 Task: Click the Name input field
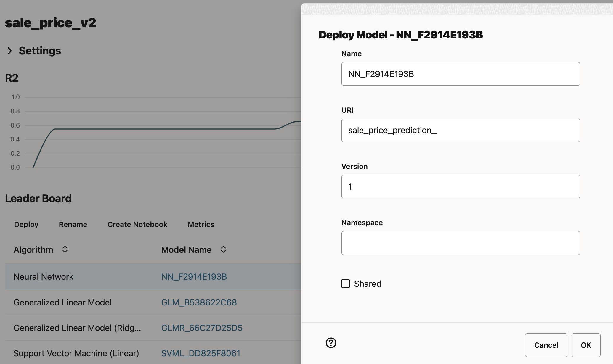click(x=460, y=74)
